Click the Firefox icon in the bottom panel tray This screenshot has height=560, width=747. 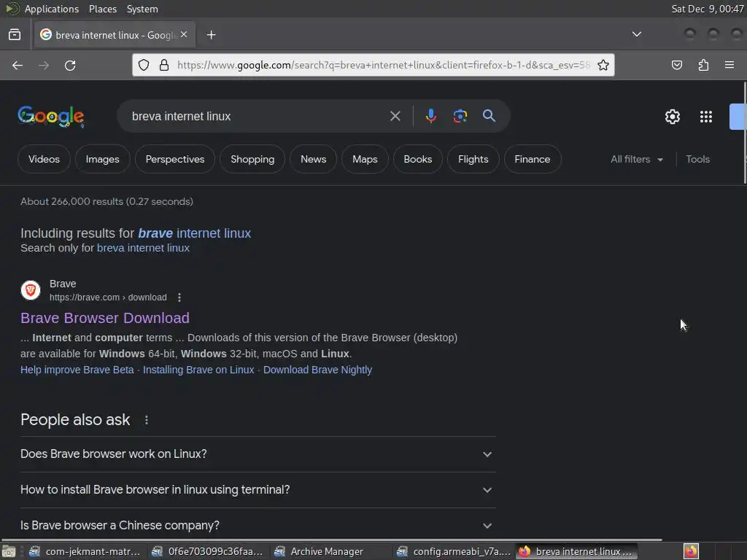tap(691, 551)
